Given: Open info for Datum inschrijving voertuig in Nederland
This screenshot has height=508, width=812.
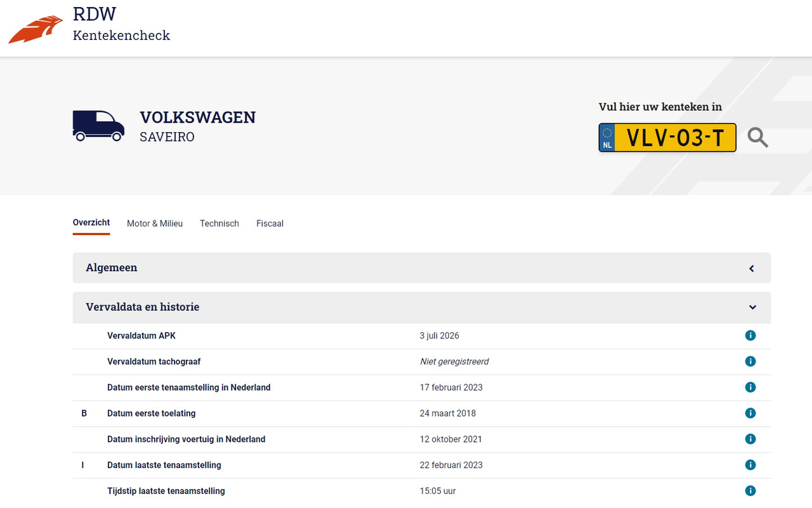Looking at the screenshot, I should (750, 439).
